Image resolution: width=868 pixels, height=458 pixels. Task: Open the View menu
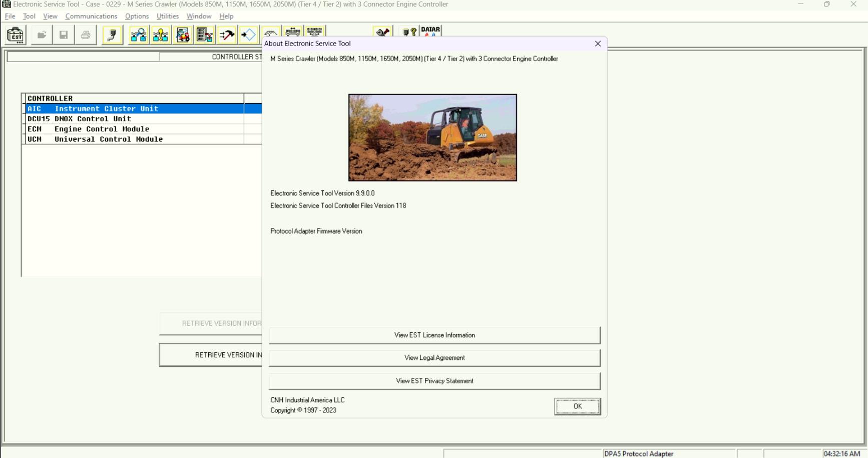pyautogui.click(x=50, y=16)
